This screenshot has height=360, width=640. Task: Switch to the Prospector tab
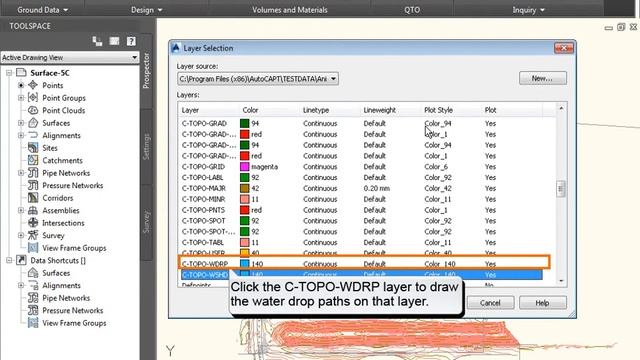click(146, 70)
